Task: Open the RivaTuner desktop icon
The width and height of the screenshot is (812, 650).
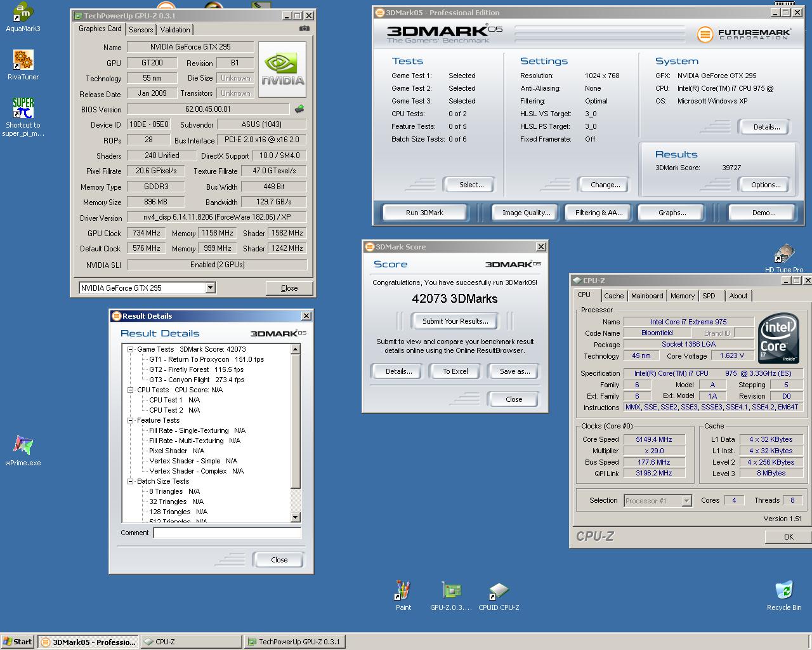Action: click(23, 65)
